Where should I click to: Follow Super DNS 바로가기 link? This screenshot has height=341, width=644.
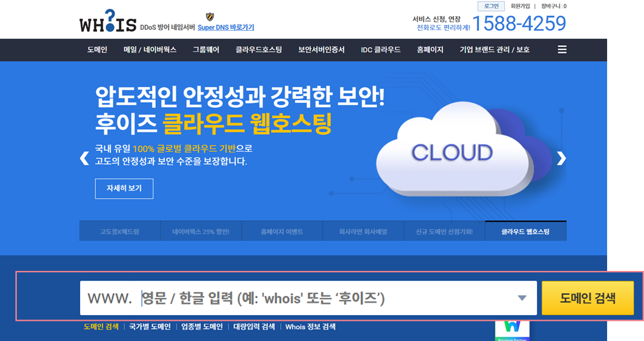tap(226, 28)
